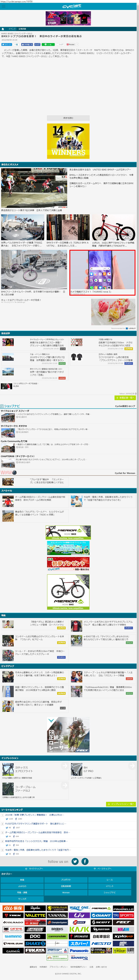Screen dimensions: 139x980
Task: Open the ENJOY SPORTS BICYCLE banner
Action: point(68,548)
